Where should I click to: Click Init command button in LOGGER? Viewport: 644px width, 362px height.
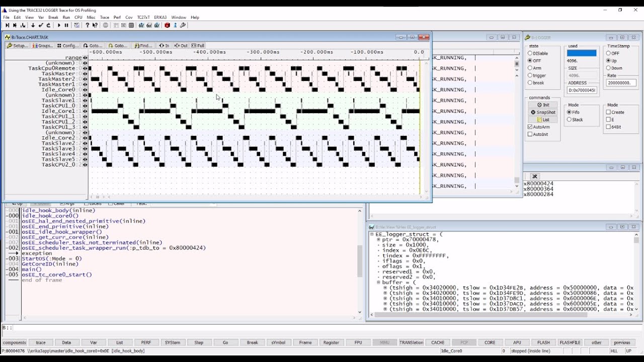[543, 105]
